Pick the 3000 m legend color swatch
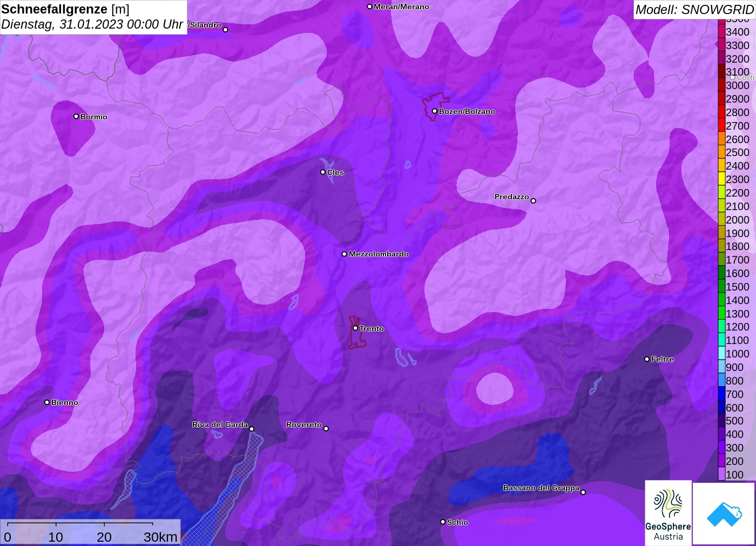Screen dimensions: 756x546 pyautogui.click(x=721, y=85)
